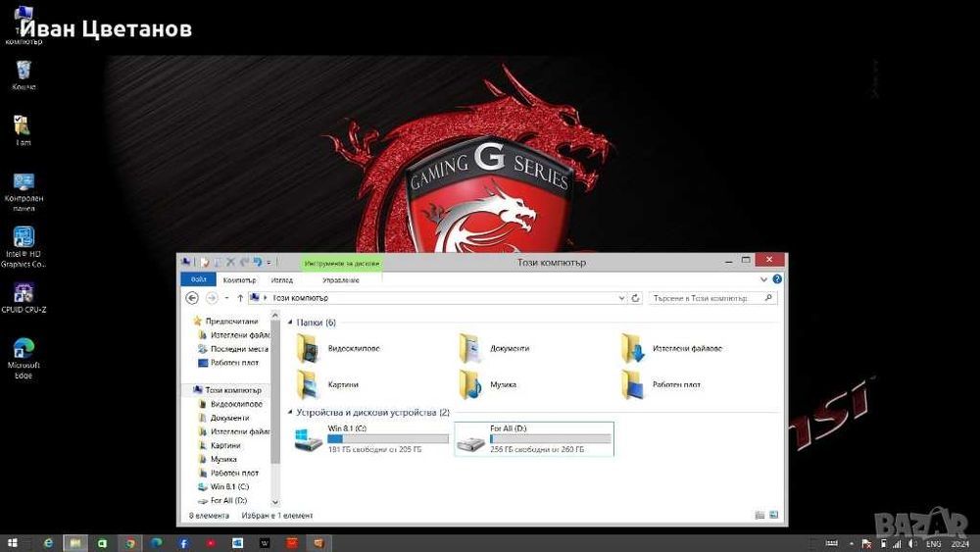Open the Outlook taskbar icon
Viewport: 980px width, 552px height.
click(x=237, y=543)
